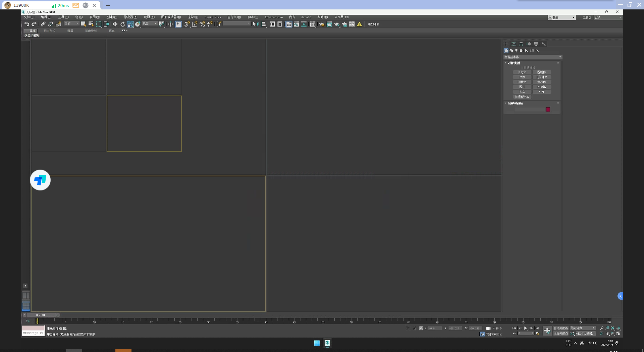Open the 选定对象 key filter dropdown
This screenshot has width=644, height=352.
tap(583, 328)
